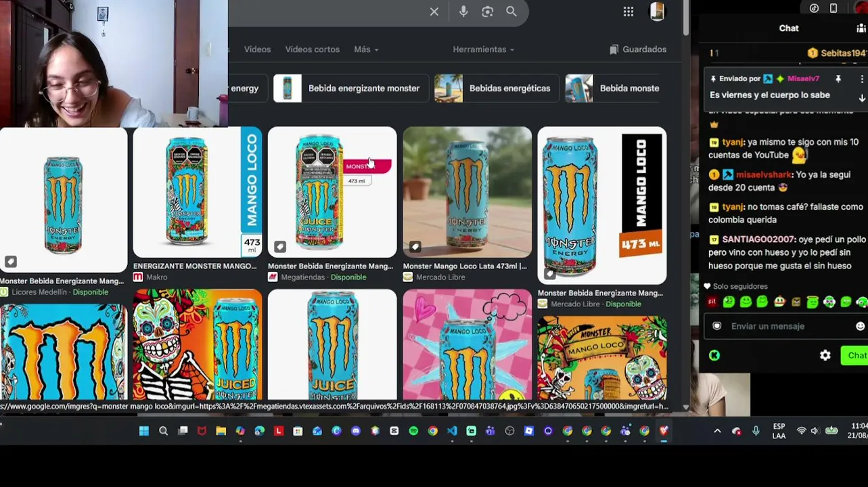Expand pinned message with down arrow
The height and width of the screenshot is (487, 868).
point(862,98)
